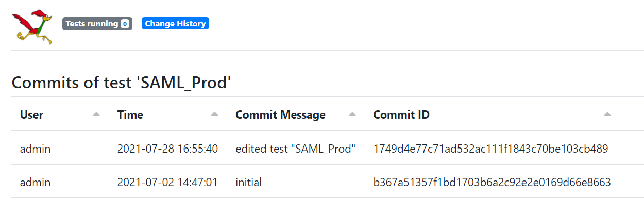Sort by Commit ID arrow
Screen dimensions: 644x214
(607, 114)
